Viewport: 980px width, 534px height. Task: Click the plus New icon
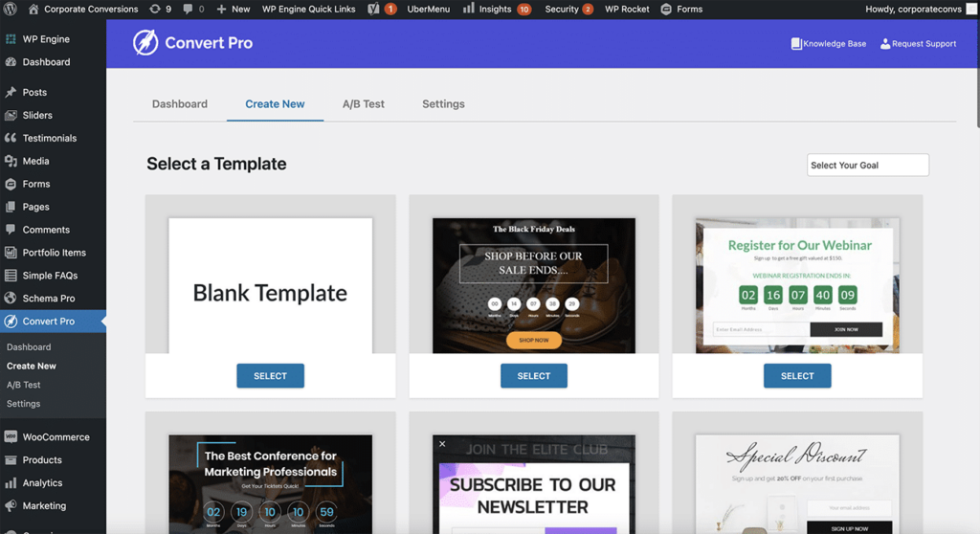[221, 9]
